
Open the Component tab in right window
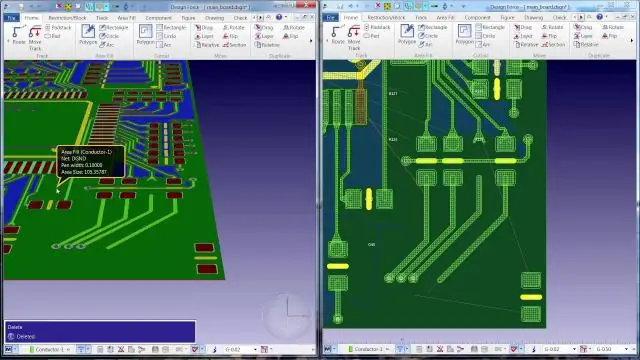tap(477, 18)
